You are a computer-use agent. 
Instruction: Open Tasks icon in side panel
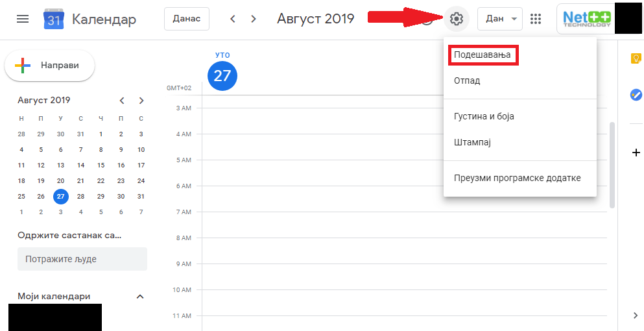[x=636, y=95]
